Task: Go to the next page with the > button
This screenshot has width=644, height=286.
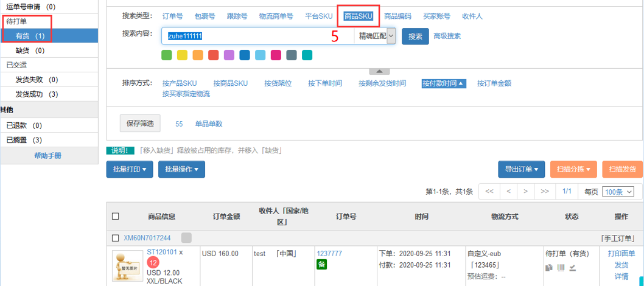Action: point(525,191)
